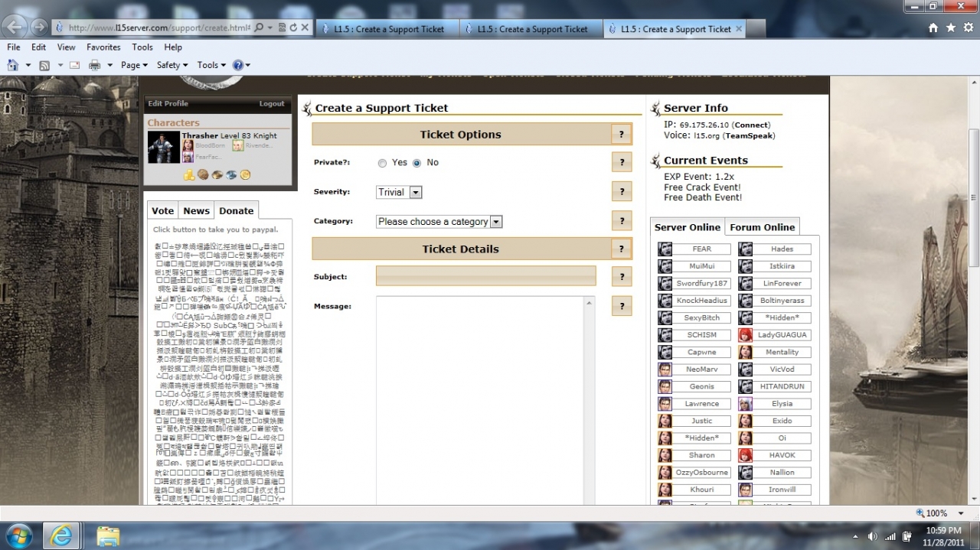Click the Ticket Options help question mark

[x=622, y=135]
